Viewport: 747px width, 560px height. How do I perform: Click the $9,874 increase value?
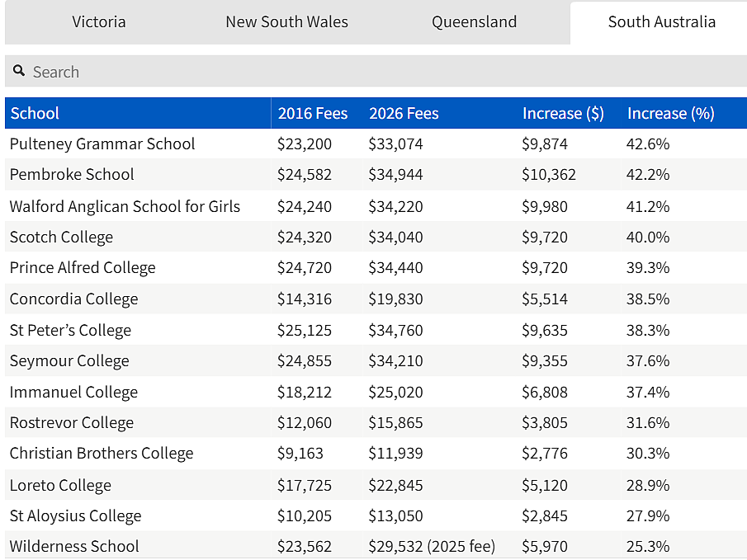[545, 144]
